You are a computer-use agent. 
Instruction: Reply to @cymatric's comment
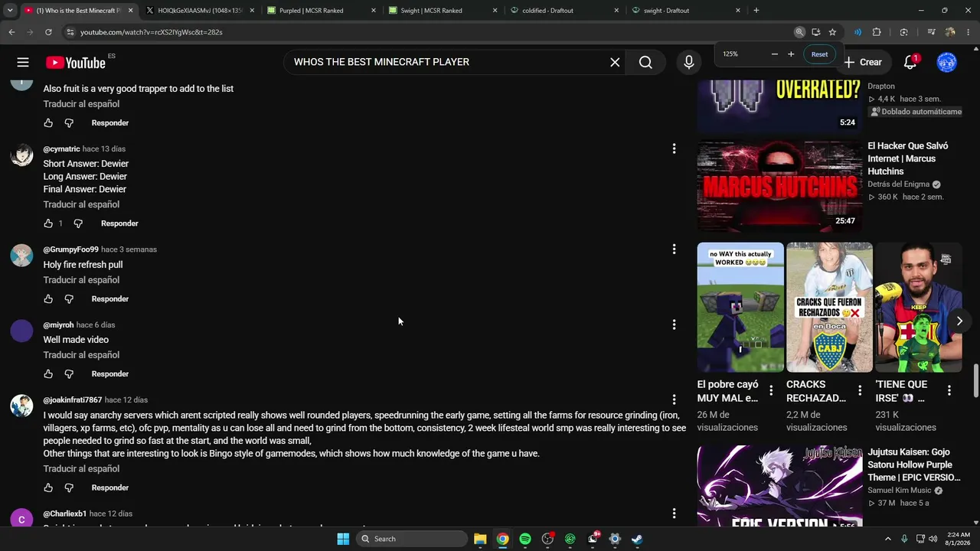tap(119, 223)
